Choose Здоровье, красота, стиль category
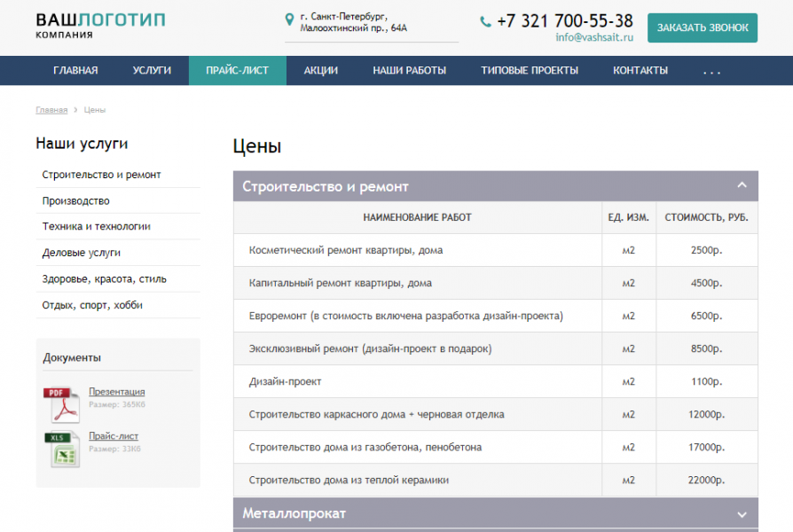Viewport: 793px width, 532px height. point(104,279)
